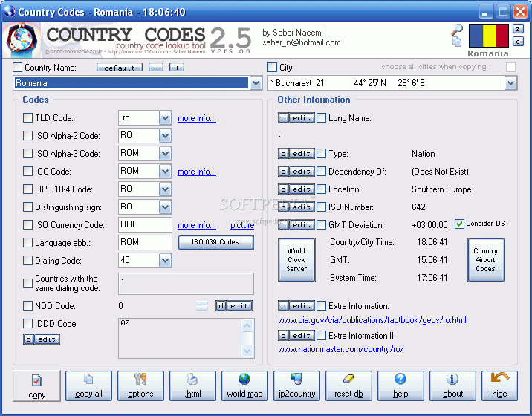Open the ip2country tool
Viewport: 532px width, 416px height.
[x=296, y=386]
